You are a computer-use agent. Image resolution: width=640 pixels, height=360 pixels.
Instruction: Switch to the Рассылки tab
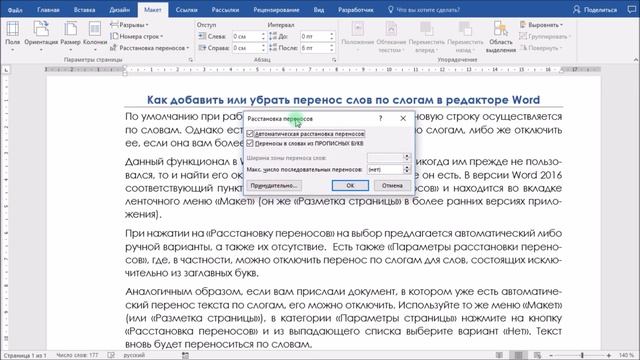(225, 10)
